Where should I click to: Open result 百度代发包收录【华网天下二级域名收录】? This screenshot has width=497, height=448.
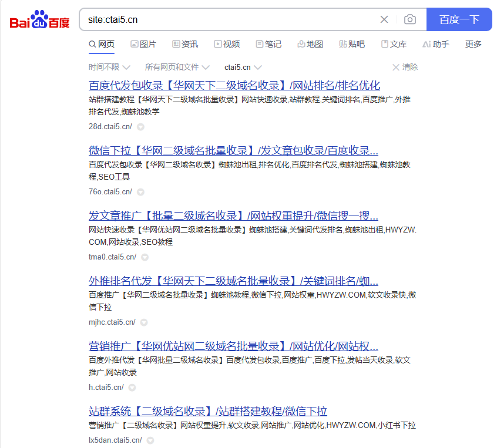(234, 85)
